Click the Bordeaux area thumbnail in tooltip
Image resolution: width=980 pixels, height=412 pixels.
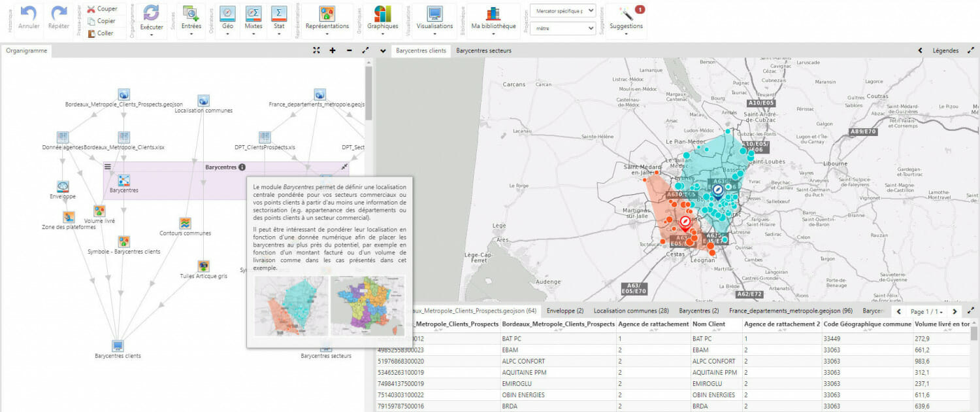pyautogui.click(x=290, y=305)
